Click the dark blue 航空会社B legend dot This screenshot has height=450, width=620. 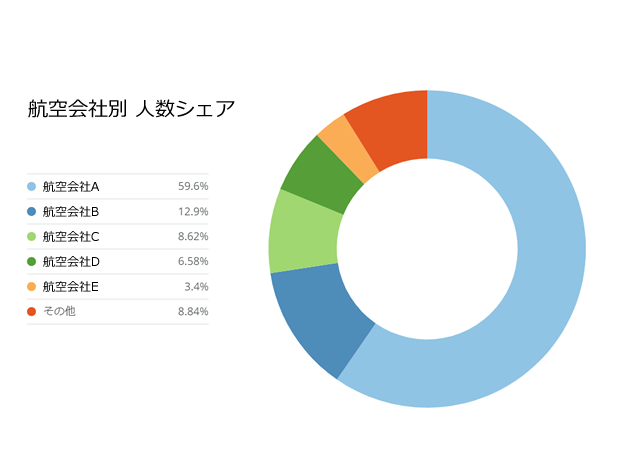click(x=32, y=212)
